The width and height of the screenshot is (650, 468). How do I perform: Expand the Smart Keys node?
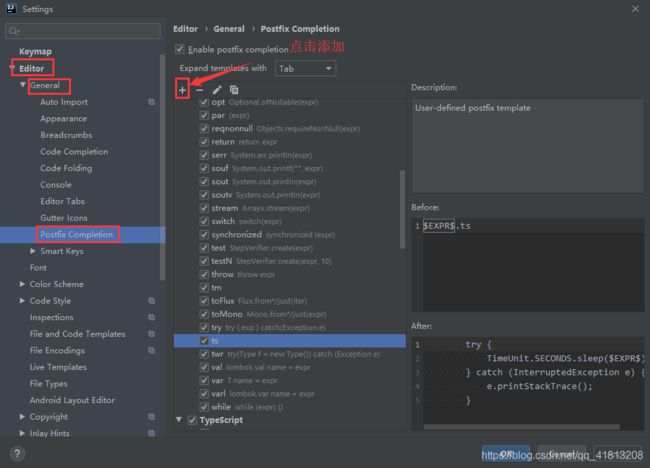click(x=33, y=251)
